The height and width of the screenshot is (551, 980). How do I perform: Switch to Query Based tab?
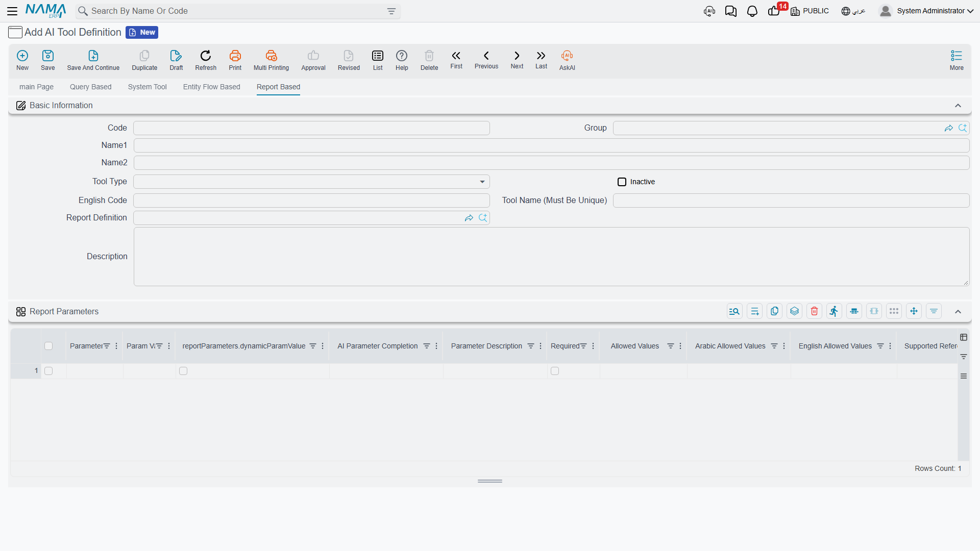90,87
